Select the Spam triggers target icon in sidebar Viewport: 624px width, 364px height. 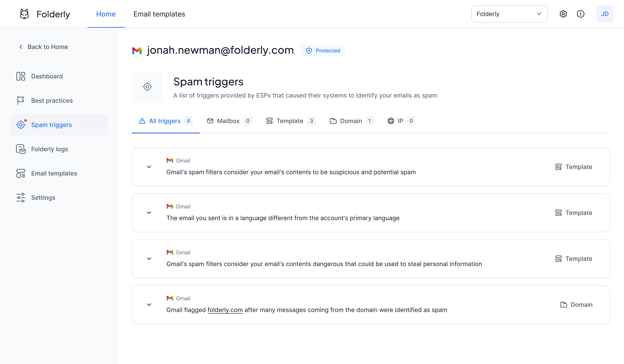click(21, 125)
